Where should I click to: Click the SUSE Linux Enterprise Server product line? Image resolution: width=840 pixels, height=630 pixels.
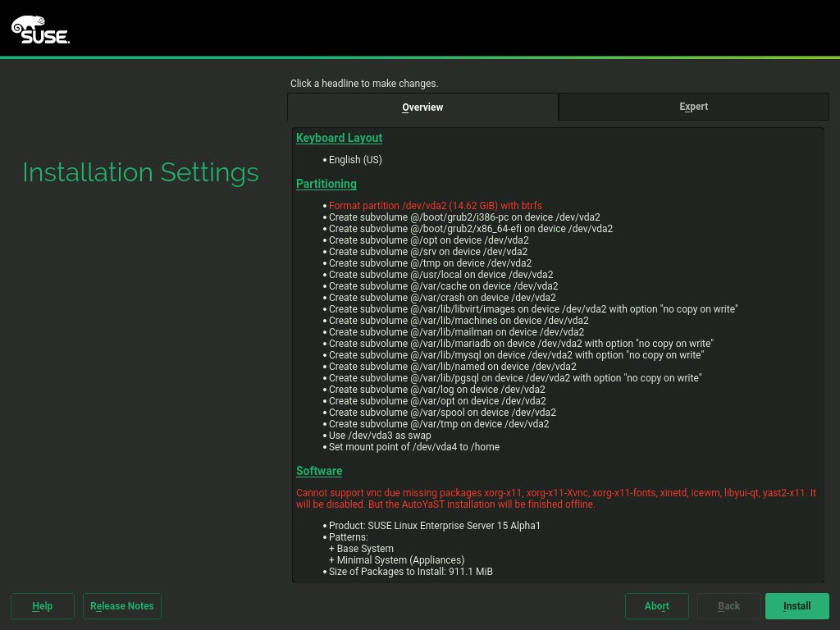pyautogui.click(x=435, y=526)
